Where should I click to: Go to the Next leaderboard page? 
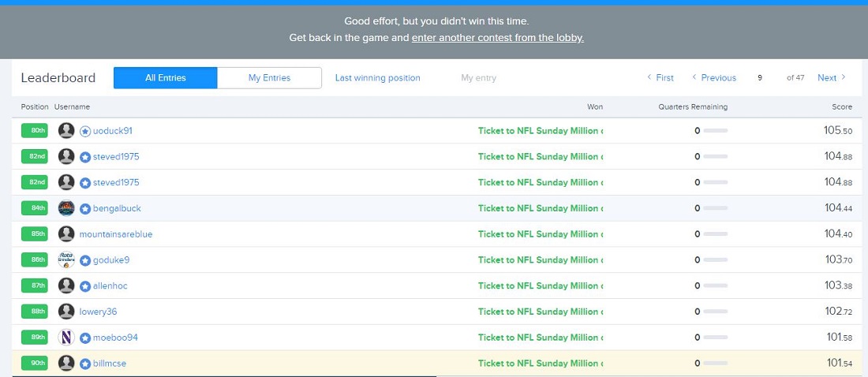click(831, 78)
